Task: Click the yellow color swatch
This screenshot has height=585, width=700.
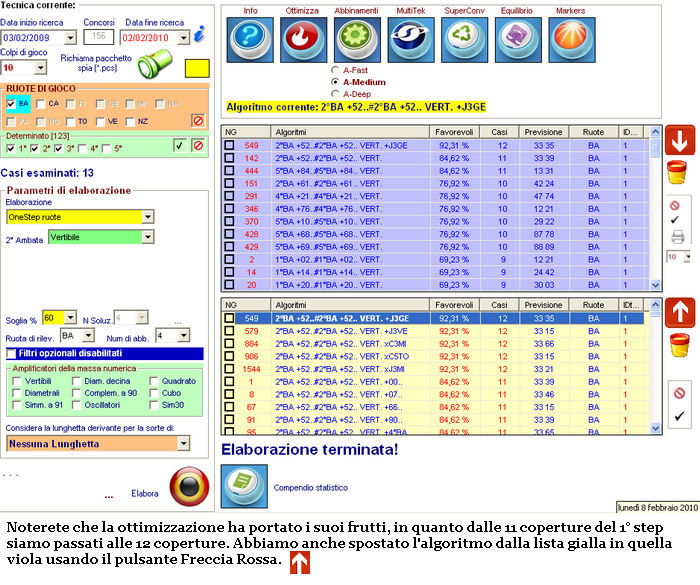Action: click(x=197, y=68)
